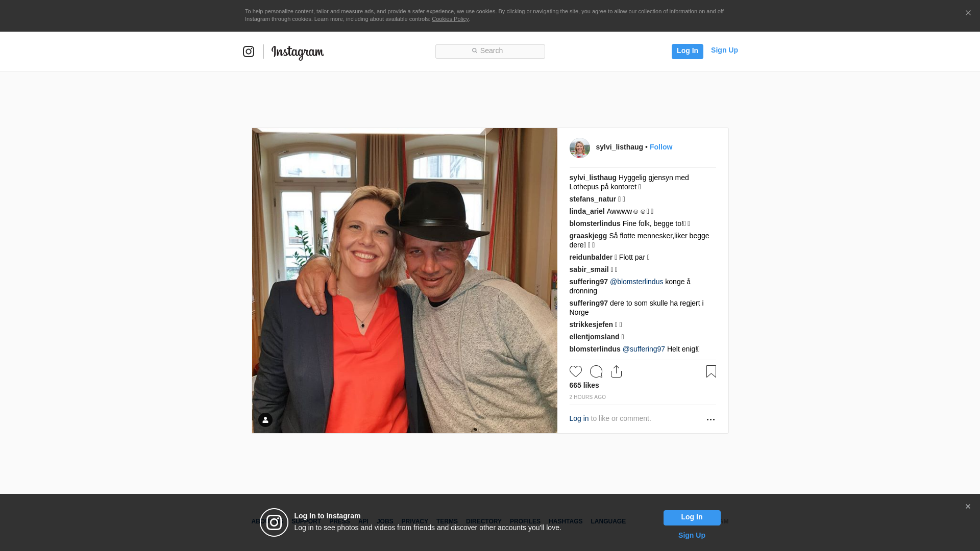Image resolution: width=980 pixels, height=551 pixels.
Task: Click the Instagram camera glyph logo in header
Action: click(x=249, y=52)
